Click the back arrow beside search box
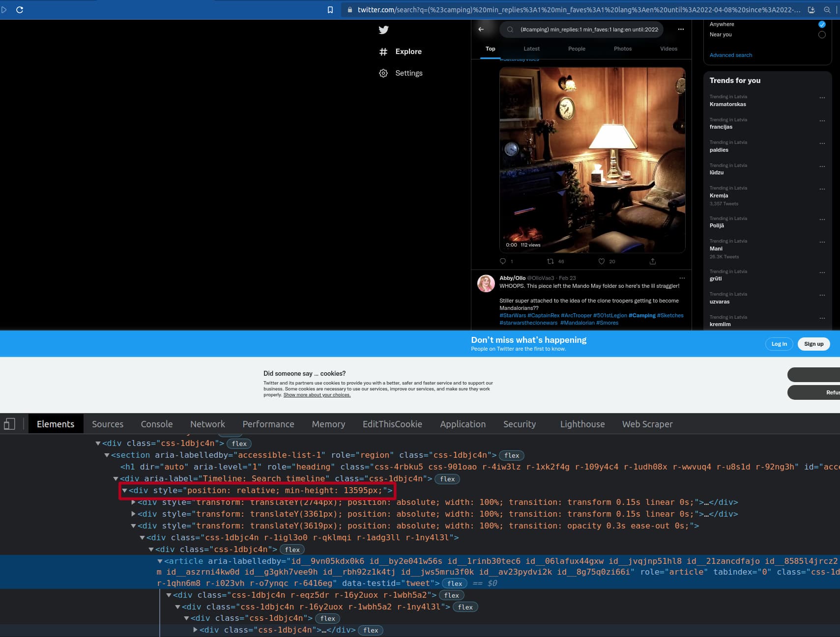The height and width of the screenshot is (637, 840). [x=481, y=29]
